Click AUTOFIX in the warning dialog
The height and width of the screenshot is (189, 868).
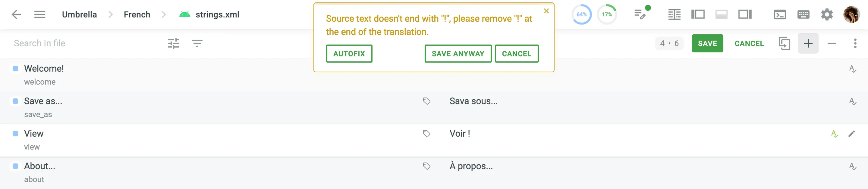[x=349, y=54]
